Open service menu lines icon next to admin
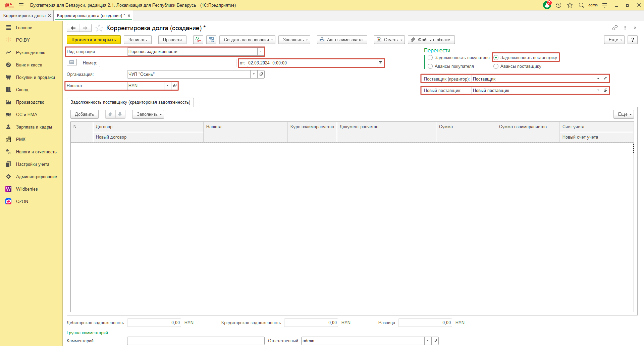The width and height of the screenshot is (644, 346). (x=605, y=5)
